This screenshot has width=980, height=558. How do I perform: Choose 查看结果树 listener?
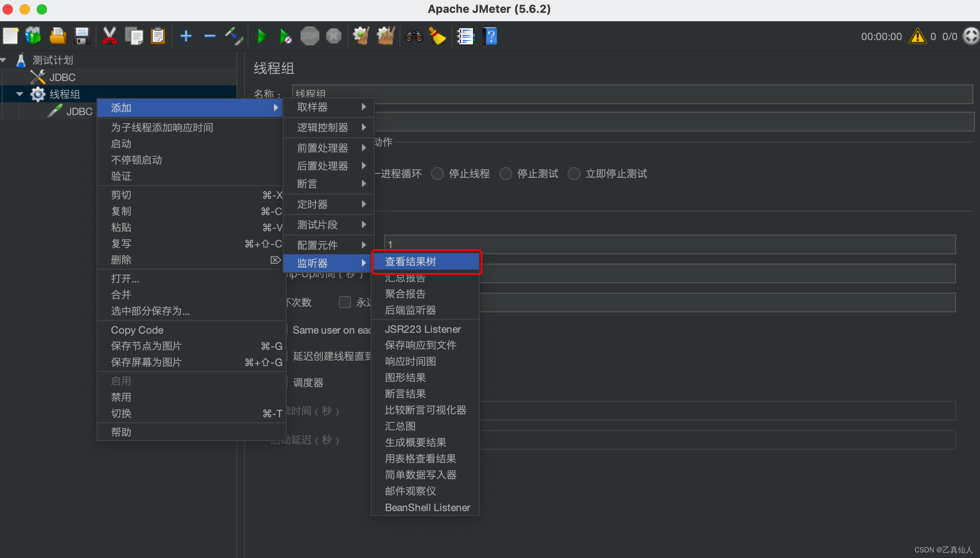[x=426, y=262]
